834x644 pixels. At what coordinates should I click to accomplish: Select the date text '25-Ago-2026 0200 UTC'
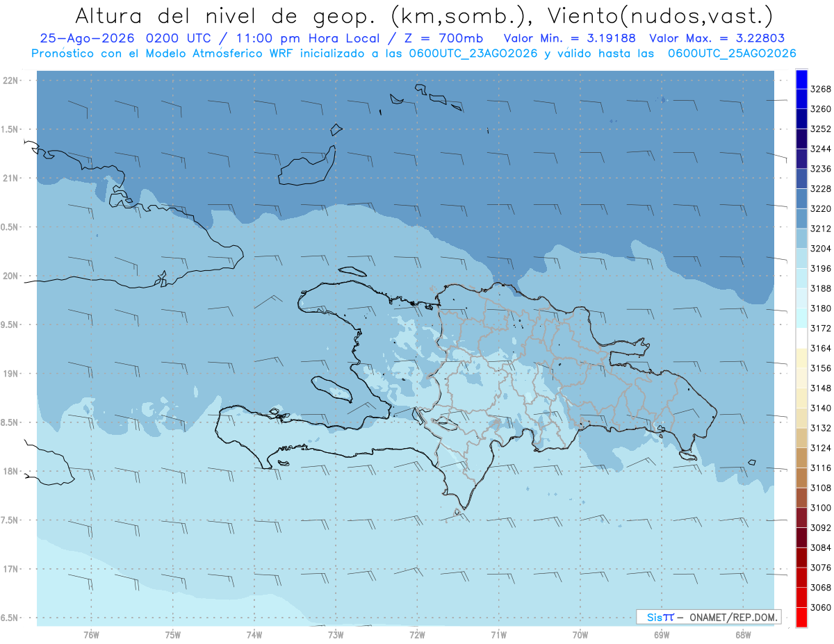point(125,39)
